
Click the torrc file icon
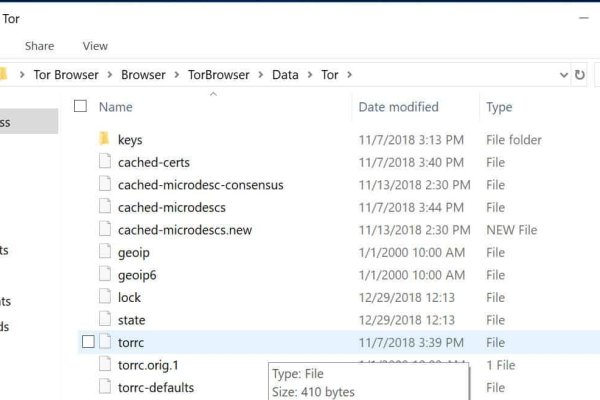[105, 342]
